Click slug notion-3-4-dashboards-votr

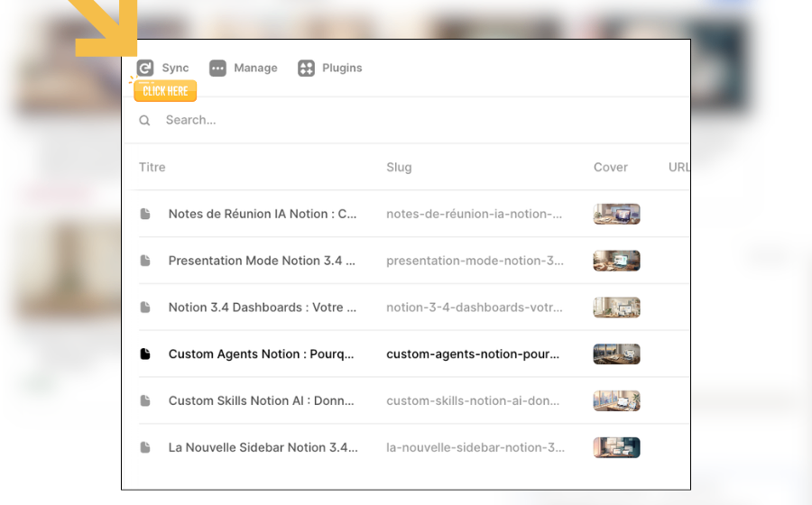click(x=475, y=308)
